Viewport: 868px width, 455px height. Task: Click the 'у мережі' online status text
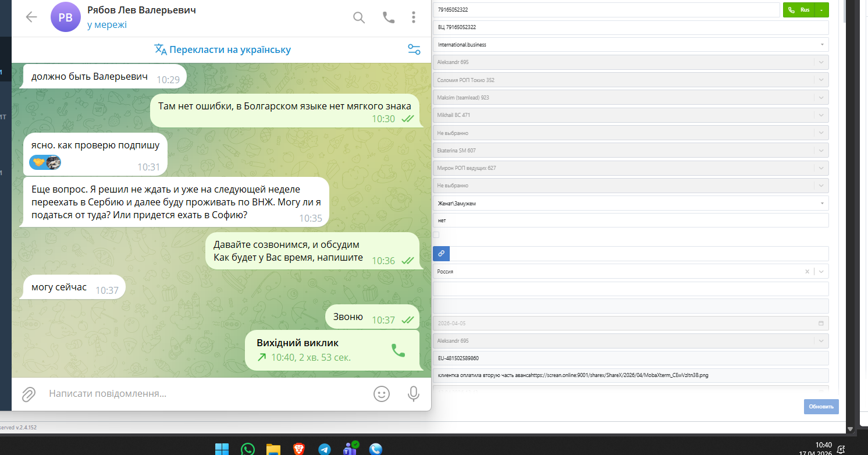pyautogui.click(x=107, y=25)
